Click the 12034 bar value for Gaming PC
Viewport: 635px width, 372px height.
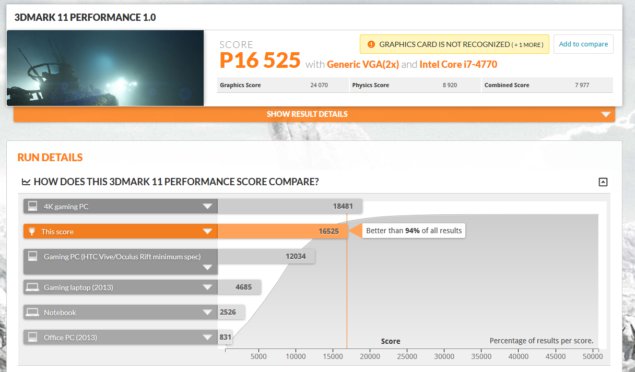pyautogui.click(x=296, y=256)
